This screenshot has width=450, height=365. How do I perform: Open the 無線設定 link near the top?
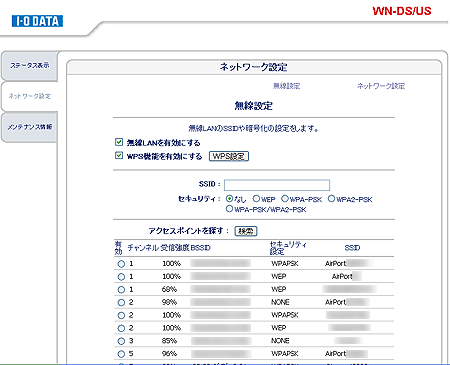pos(286,86)
